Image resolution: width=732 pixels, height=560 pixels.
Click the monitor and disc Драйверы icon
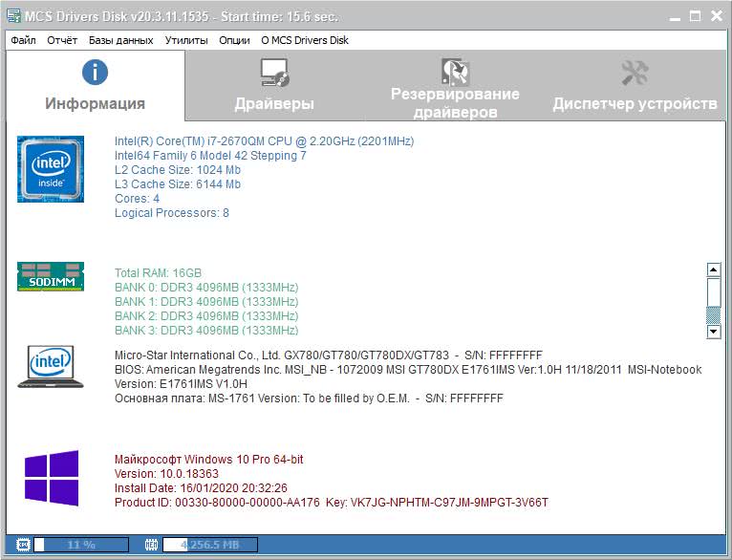[275, 73]
